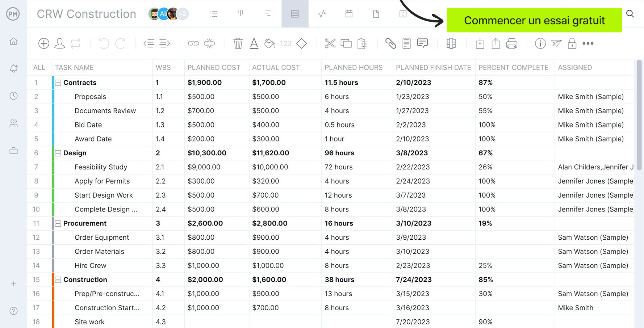
Task: Click the Apply for Permits task
Action: 102,181
